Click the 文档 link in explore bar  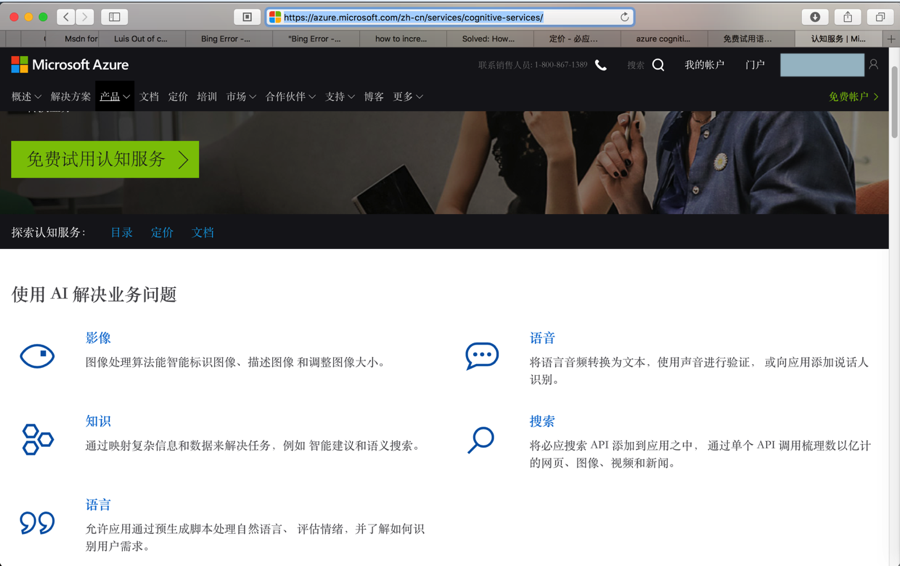(x=203, y=232)
